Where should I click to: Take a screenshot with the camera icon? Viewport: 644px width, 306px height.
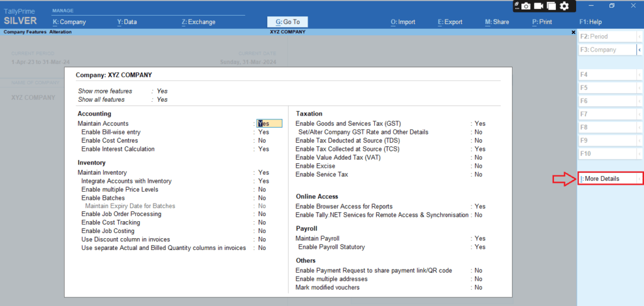[526, 6]
